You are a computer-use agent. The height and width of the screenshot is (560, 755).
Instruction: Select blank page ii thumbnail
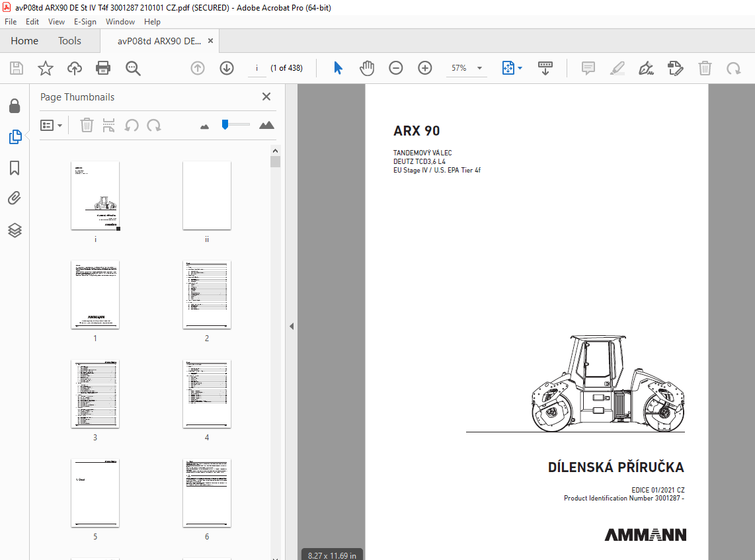coord(207,196)
